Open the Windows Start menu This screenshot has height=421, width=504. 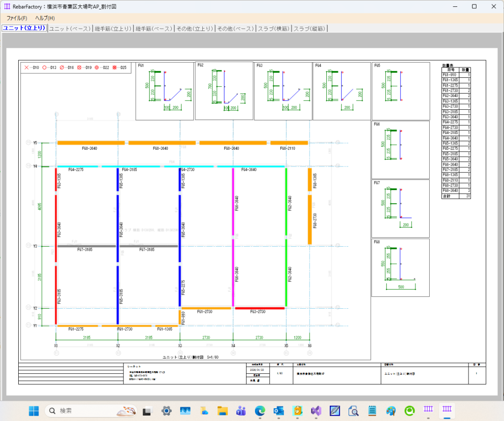34,410
